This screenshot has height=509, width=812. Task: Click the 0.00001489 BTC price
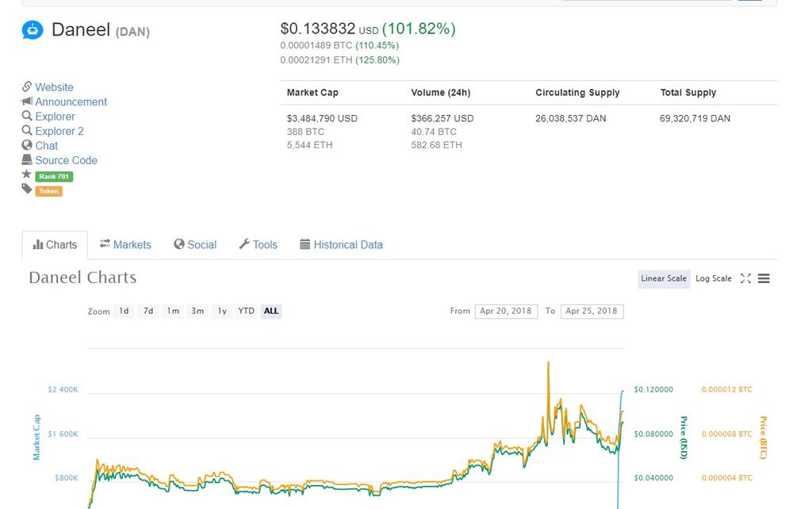(x=316, y=45)
